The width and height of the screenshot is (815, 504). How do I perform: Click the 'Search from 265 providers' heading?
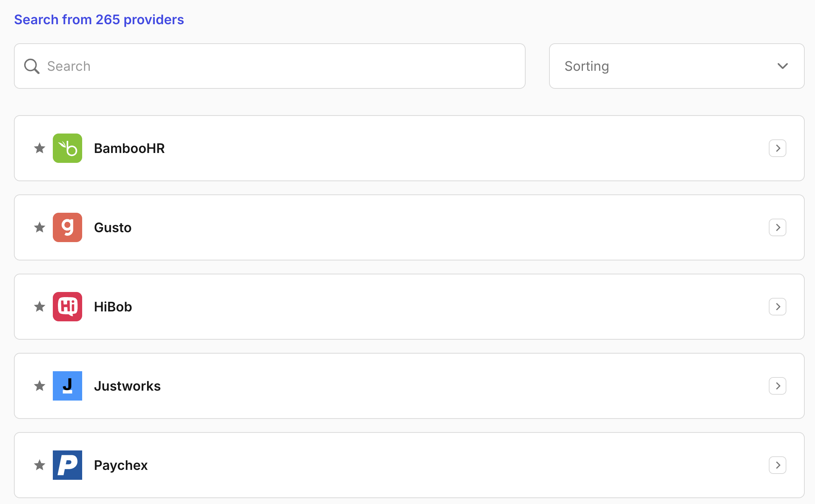pyautogui.click(x=99, y=19)
